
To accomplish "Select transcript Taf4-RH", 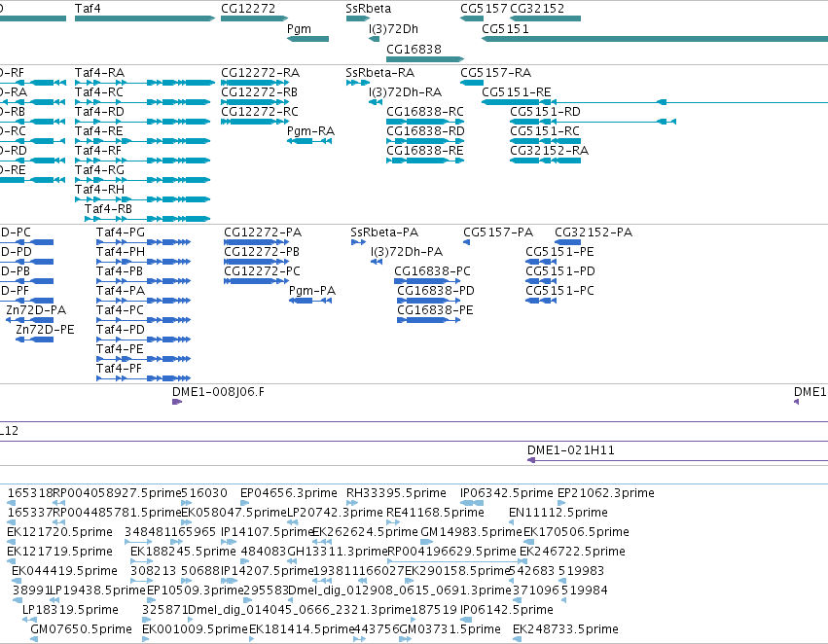I will [x=100, y=190].
